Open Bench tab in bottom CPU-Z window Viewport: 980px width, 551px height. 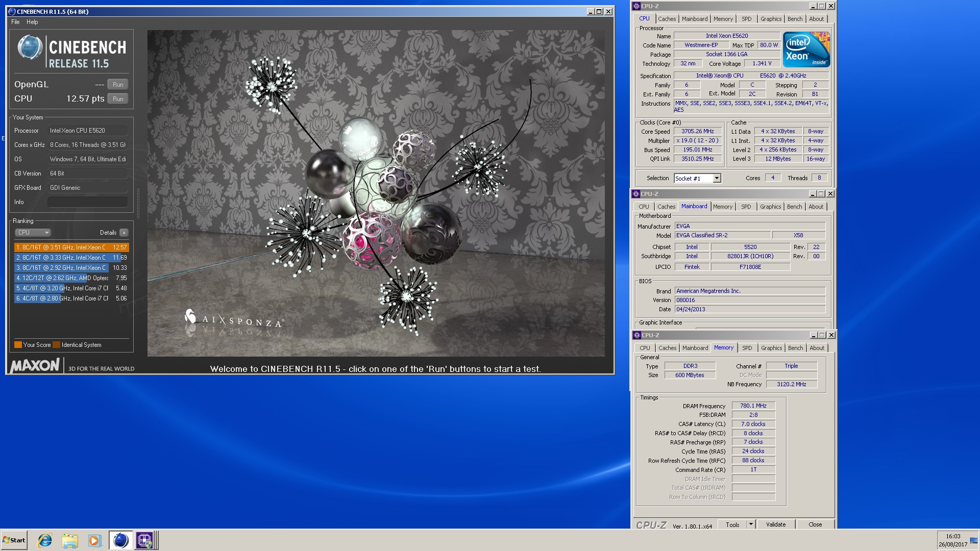(x=795, y=348)
